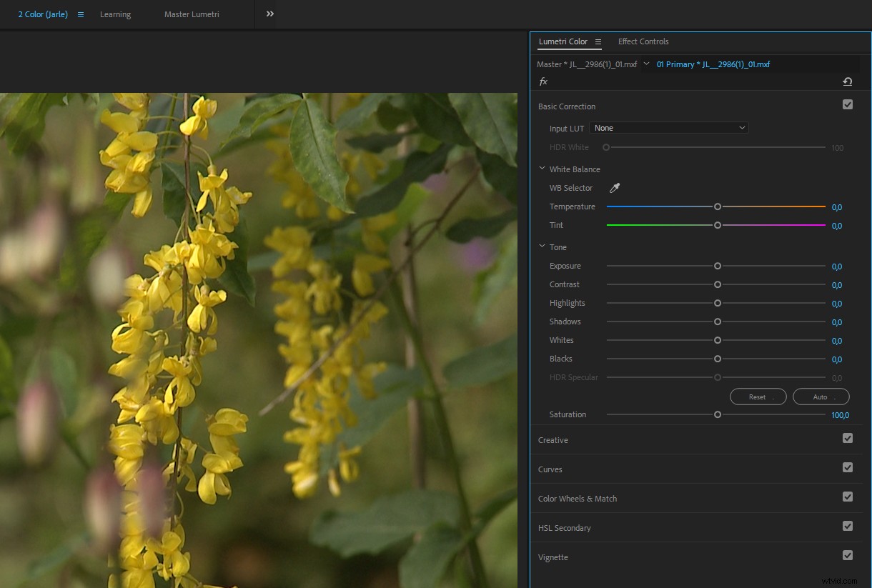Disable the Basic Correction section checkbox
The width and height of the screenshot is (872, 588).
(x=848, y=104)
